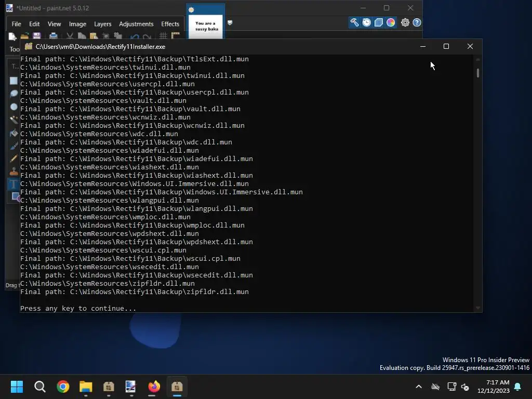Select the Paintbrush tool in paint.net
The width and height of the screenshot is (532, 399).
14,146
